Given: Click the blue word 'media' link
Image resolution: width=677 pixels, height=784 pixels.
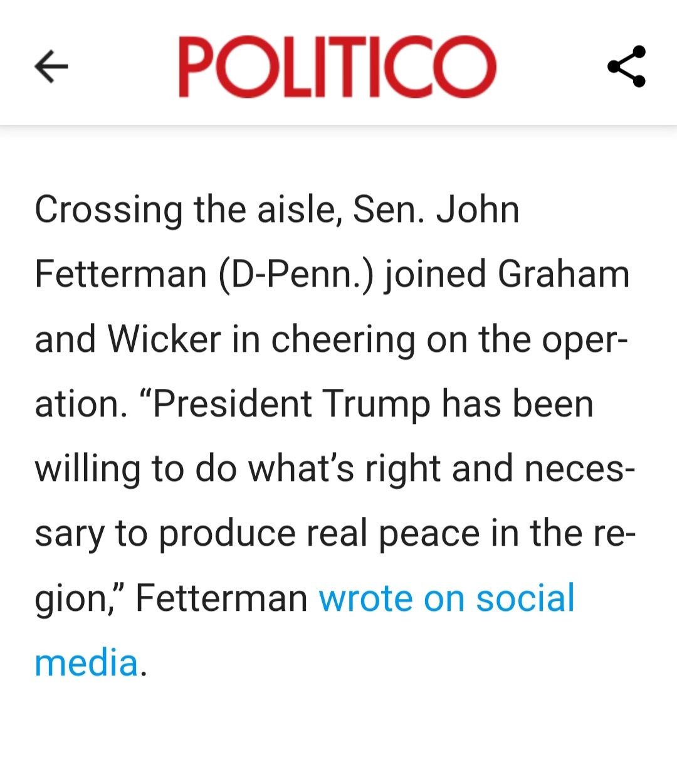Looking at the screenshot, I should (87, 663).
